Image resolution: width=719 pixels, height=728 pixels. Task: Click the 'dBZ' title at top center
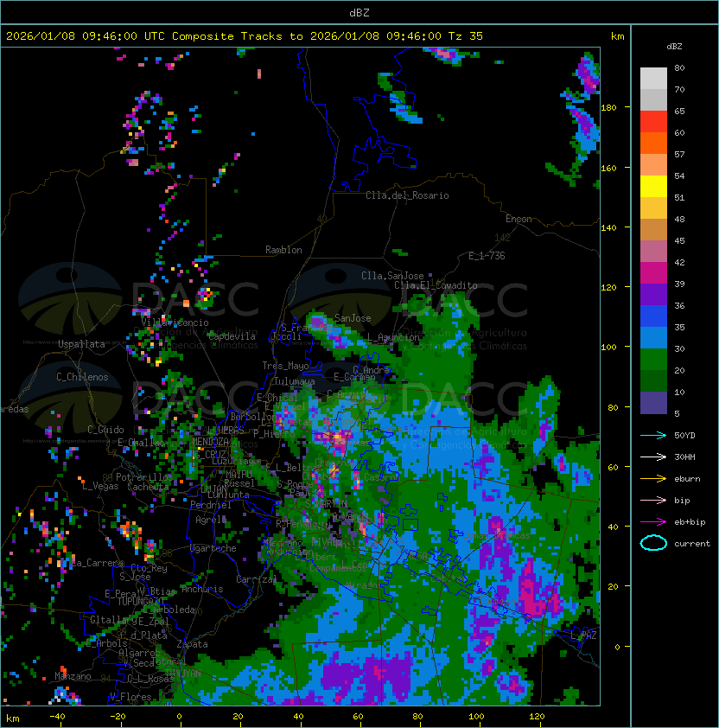pos(359,13)
